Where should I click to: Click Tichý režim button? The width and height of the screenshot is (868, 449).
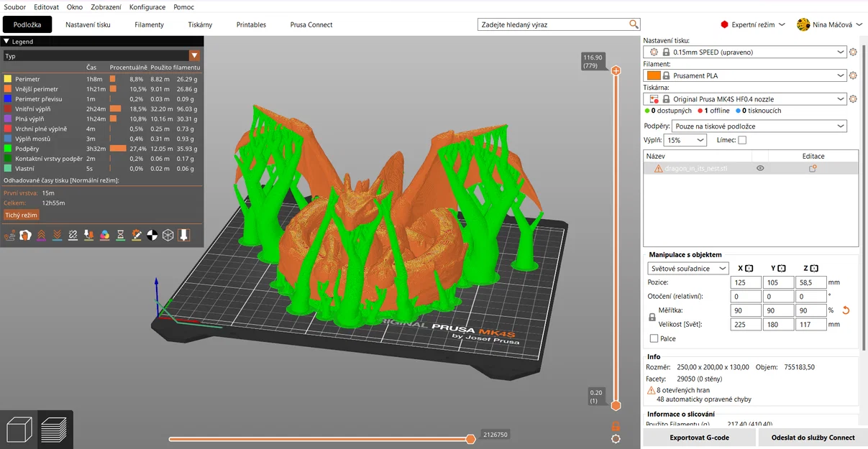click(x=21, y=215)
